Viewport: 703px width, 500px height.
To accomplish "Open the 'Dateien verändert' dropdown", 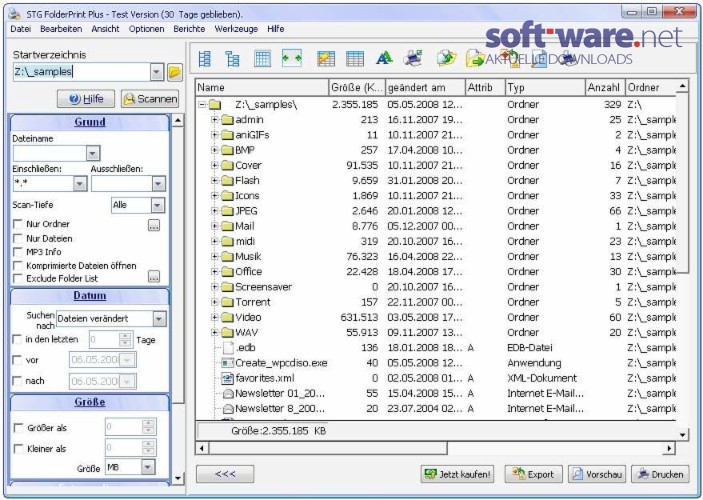I will 159,319.
